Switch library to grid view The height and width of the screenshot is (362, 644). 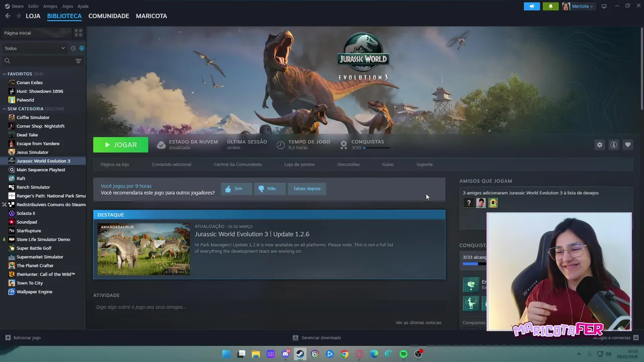78,33
